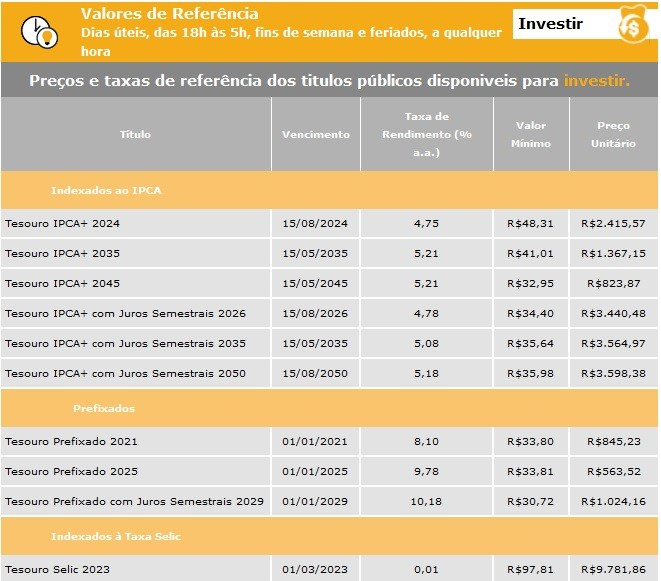Click the Taxa de Rendimento column header

coord(427,134)
